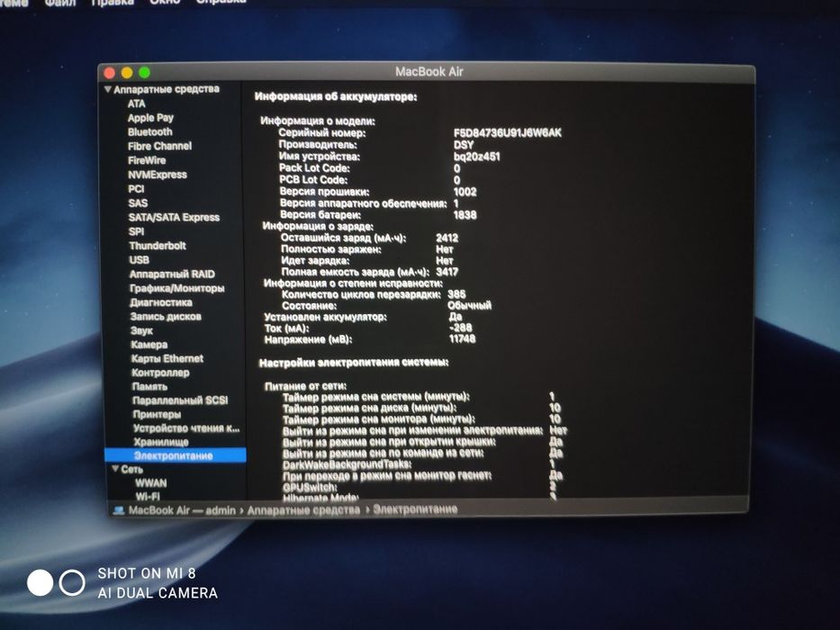Click voltage value 11748
Screen dimensions: 840x630
coord(463,338)
